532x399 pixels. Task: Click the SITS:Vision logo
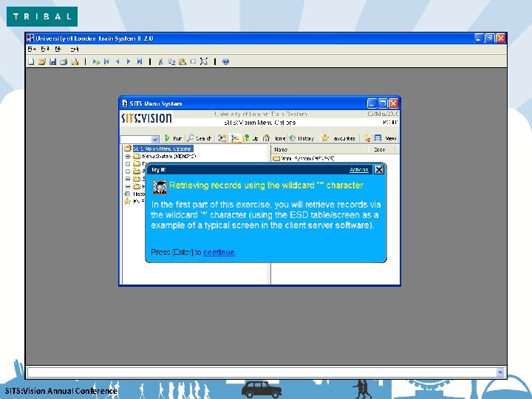point(146,118)
